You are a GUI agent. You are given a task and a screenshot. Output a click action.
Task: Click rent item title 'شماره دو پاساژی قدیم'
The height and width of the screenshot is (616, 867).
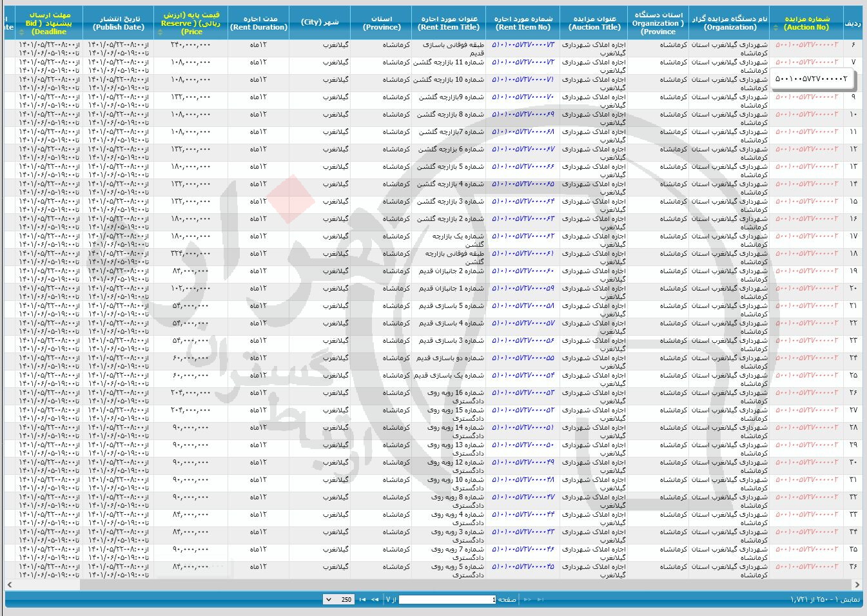pos(450,358)
